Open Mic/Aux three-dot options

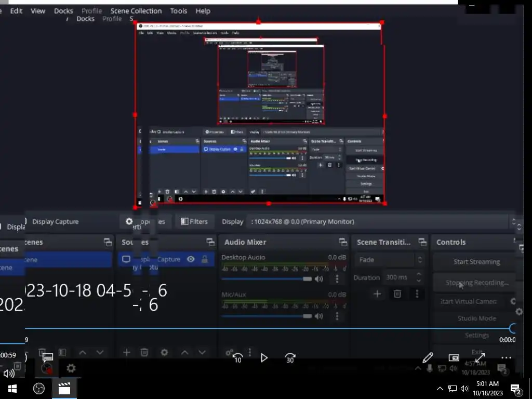pyautogui.click(x=337, y=316)
